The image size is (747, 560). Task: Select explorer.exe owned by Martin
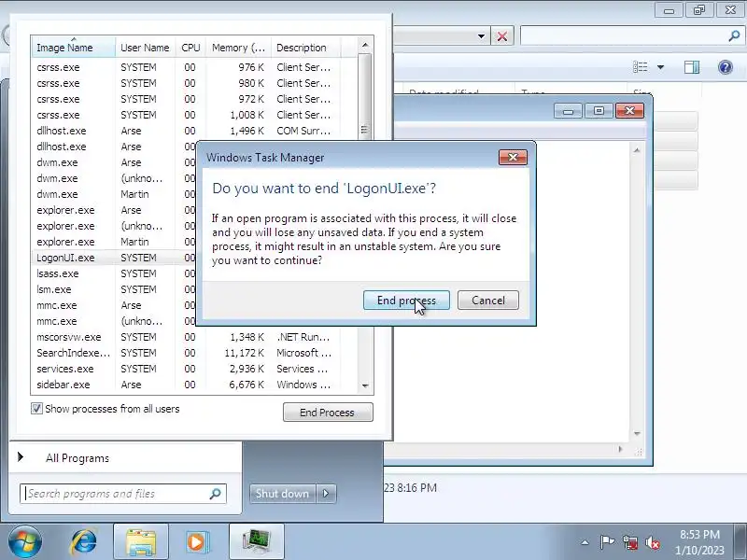click(x=114, y=242)
